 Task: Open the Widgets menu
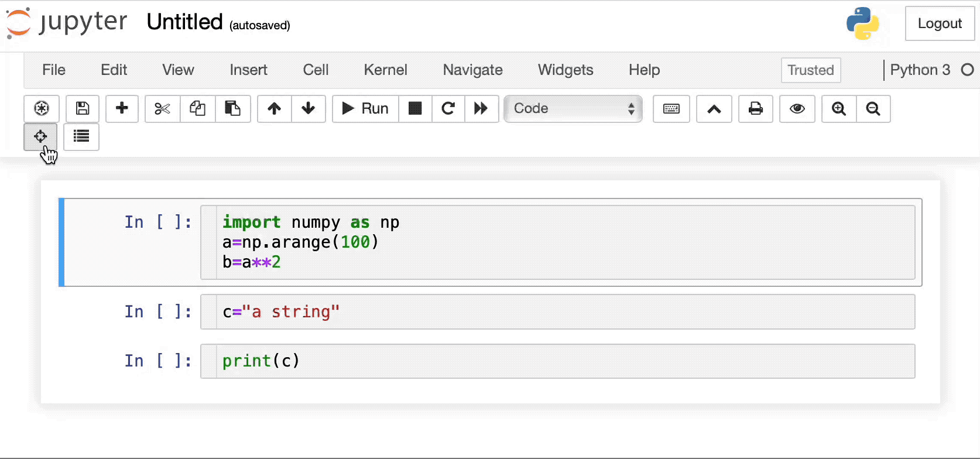click(x=566, y=70)
